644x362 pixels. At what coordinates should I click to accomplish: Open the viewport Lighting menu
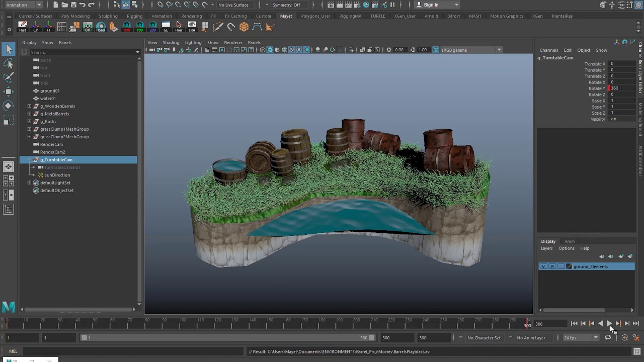[193, 43]
